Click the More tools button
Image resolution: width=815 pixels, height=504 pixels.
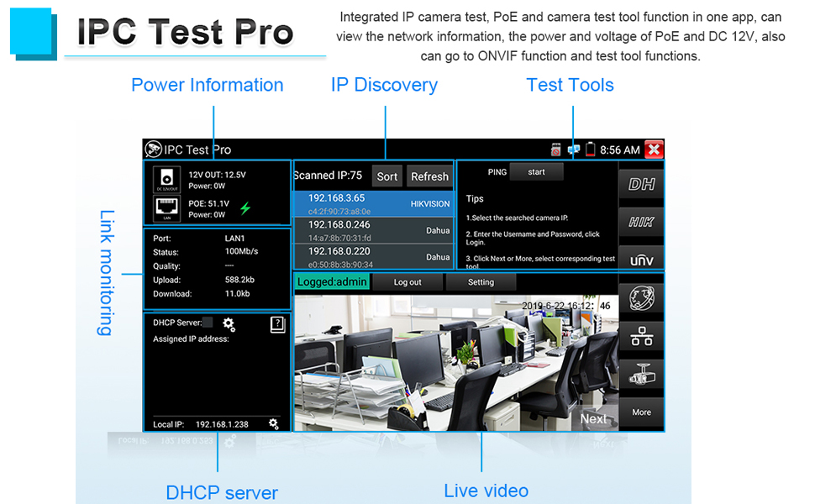pyautogui.click(x=641, y=412)
